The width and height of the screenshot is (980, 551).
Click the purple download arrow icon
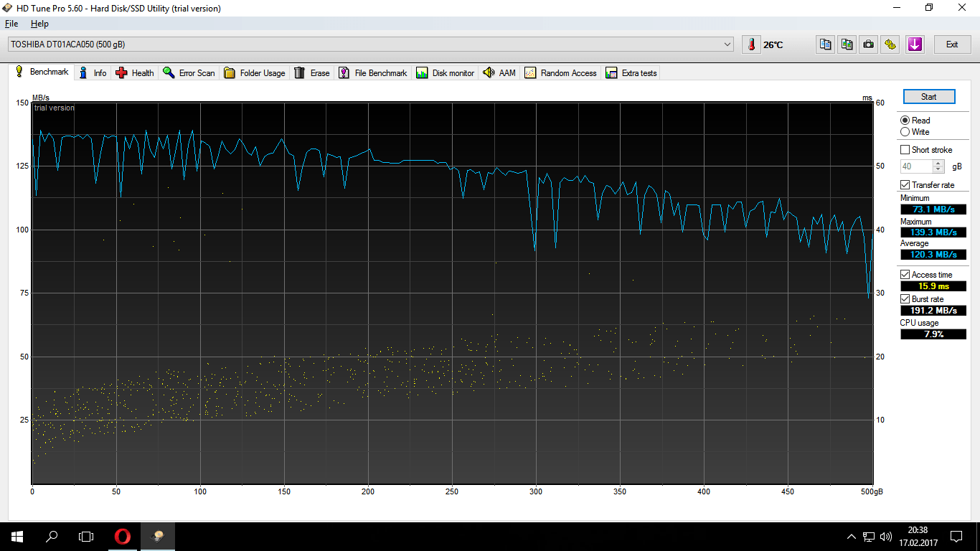914,44
